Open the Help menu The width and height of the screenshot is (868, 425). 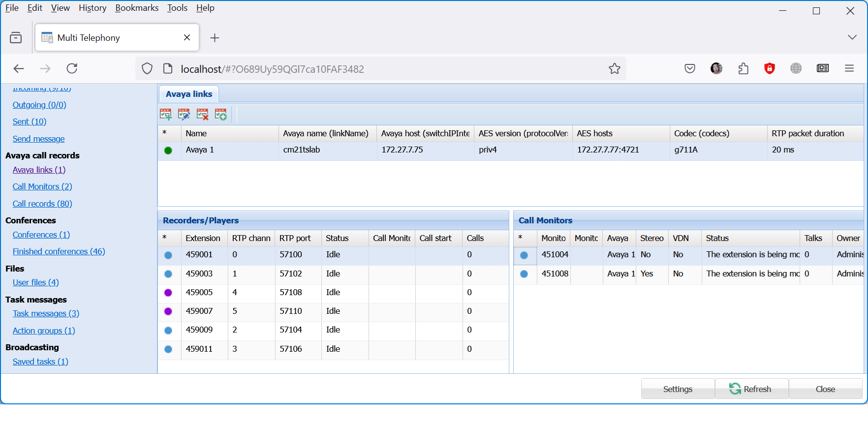[205, 8]
